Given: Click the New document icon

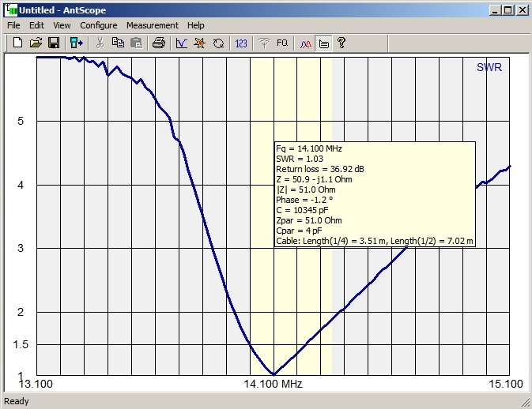Looking at the screenshot, I should [x=17, y=43].
